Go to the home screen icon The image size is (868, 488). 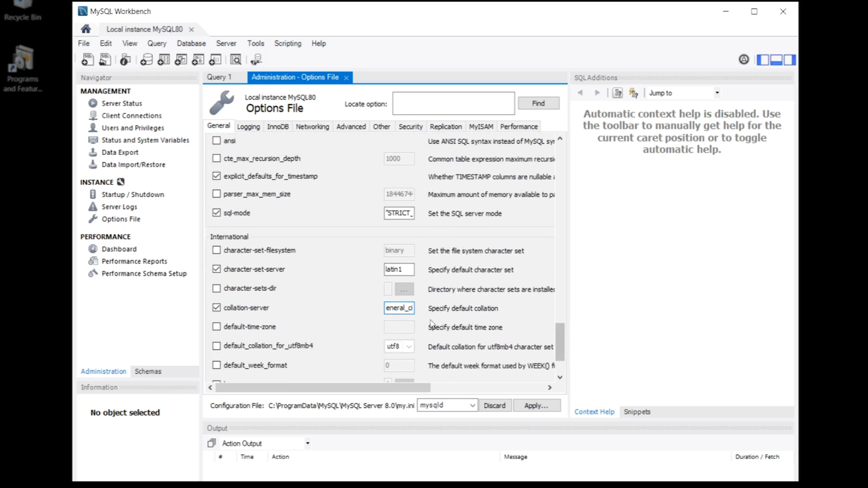click(x=86, y=29)
